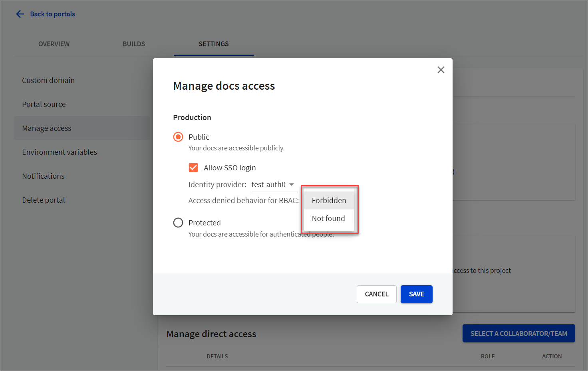This screenshot has height=371, width=588.
Task: Click the back arrow icon
Action: (x=20, y=14)
